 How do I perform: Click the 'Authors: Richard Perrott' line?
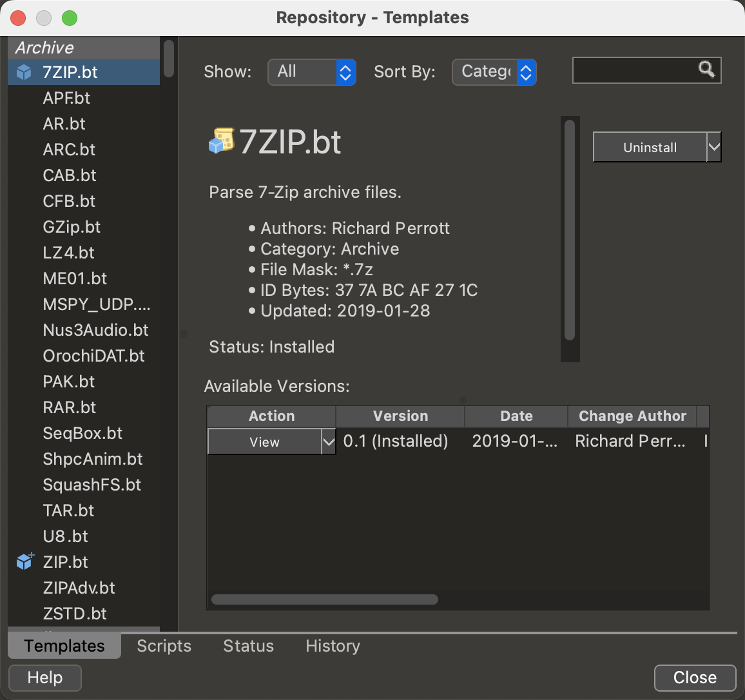[x=355, y=228]
